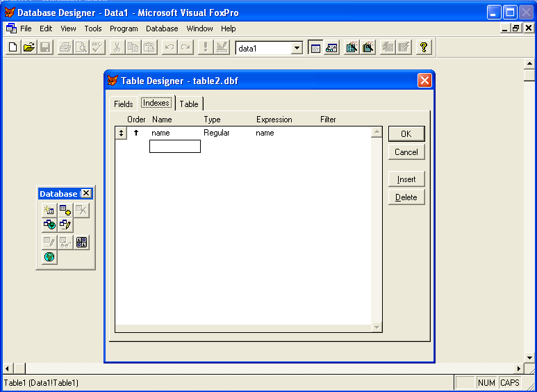Switch to the Fields tab
This screenshot has height=392, width=537.
coord(123,104)
